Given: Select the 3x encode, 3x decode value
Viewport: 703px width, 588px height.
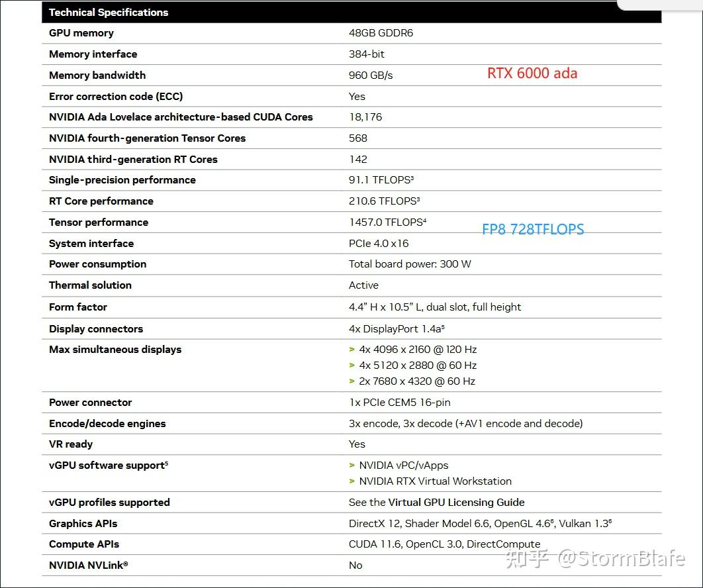Looking at the screenshot, I should point(465,424).
